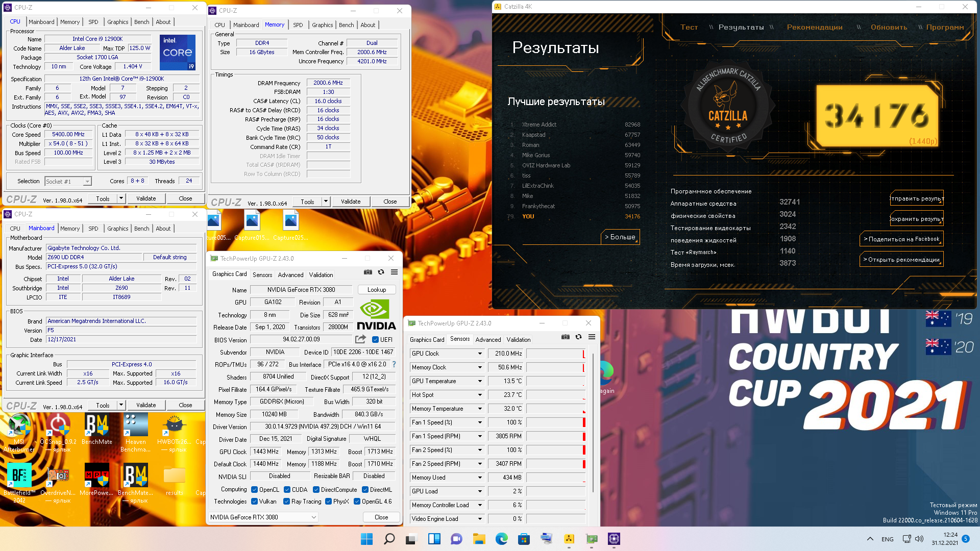Open OCSnap desktop shortcut
Screen dimensions: 980x551
tap(58, 433)
